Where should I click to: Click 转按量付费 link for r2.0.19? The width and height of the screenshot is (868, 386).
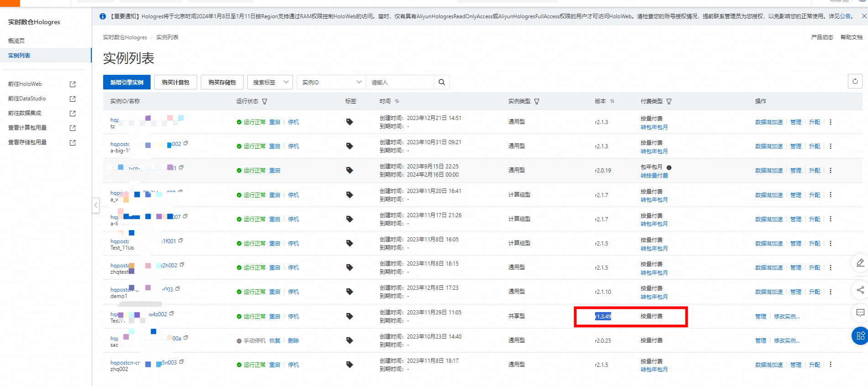tap(654, 176)
